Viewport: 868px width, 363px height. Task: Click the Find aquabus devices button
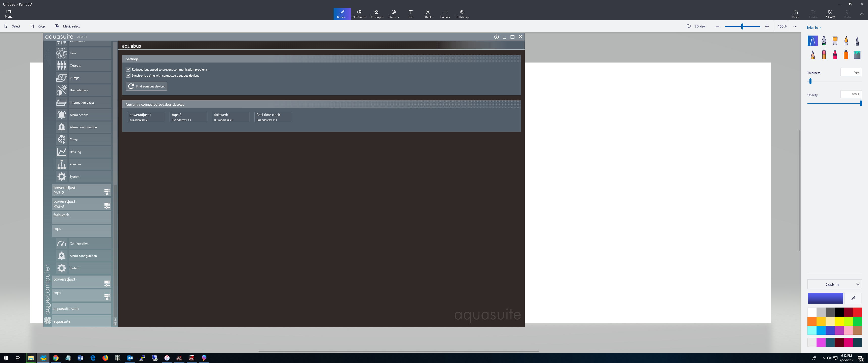tap(146, 86)
